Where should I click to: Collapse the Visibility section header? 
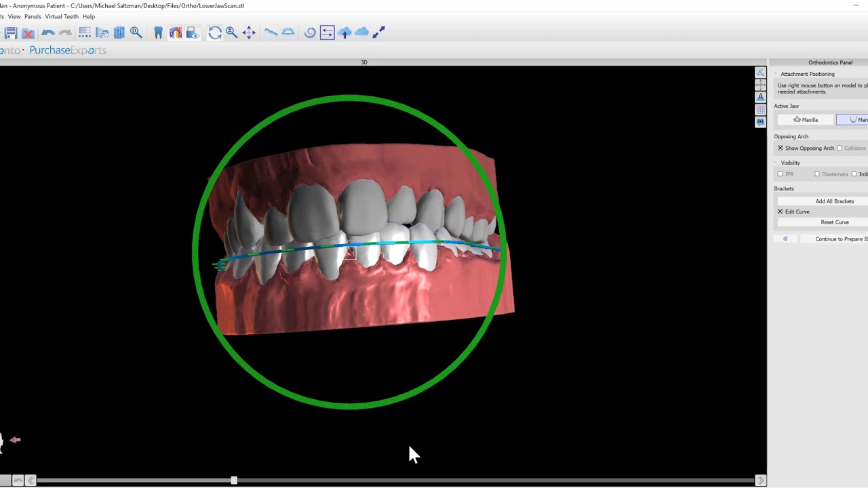[x=776, y=163]
